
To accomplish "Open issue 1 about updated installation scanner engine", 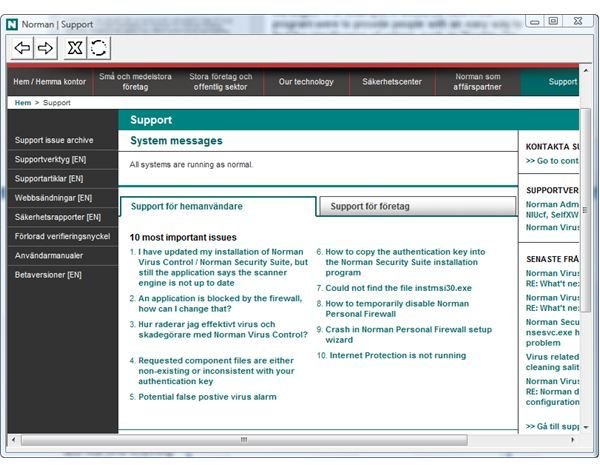I will point(223,267).
